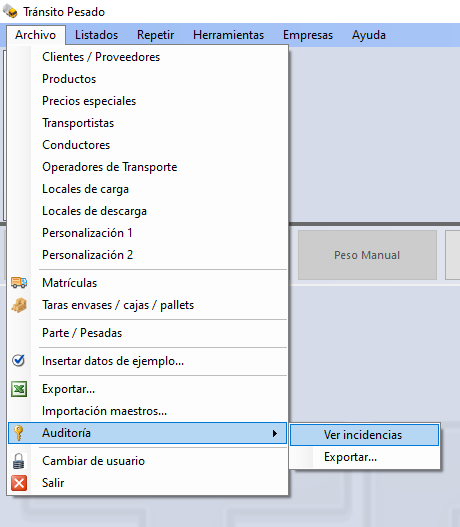This screenshot has height=527, width=460.
Task: Open the Empresas menu
Action: (308, 35)
